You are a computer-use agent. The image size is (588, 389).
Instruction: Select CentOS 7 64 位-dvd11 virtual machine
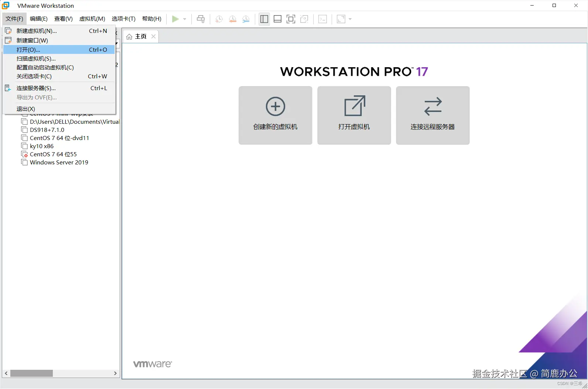pos(59,138)
